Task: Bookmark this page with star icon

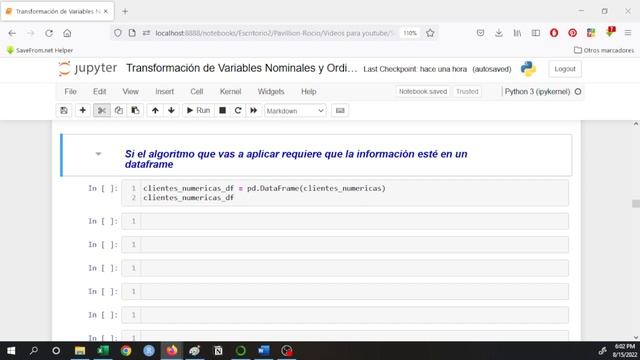Action: tap(430, 33)
